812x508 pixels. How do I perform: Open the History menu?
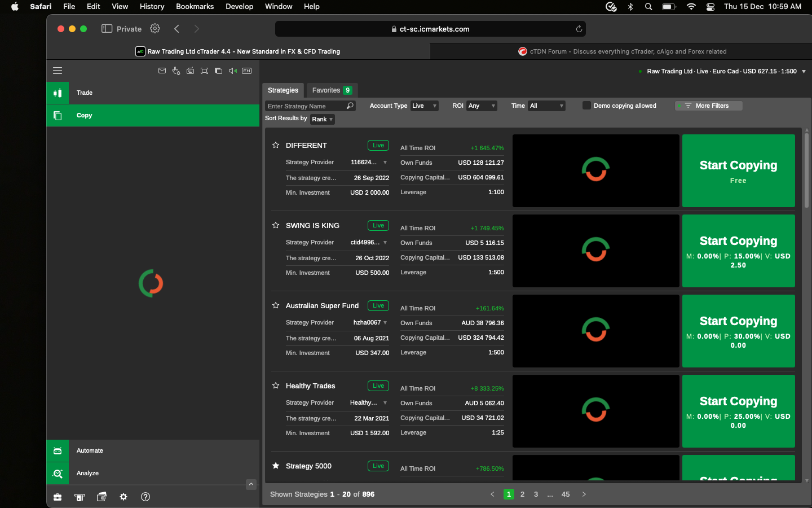tap(152, 7)
